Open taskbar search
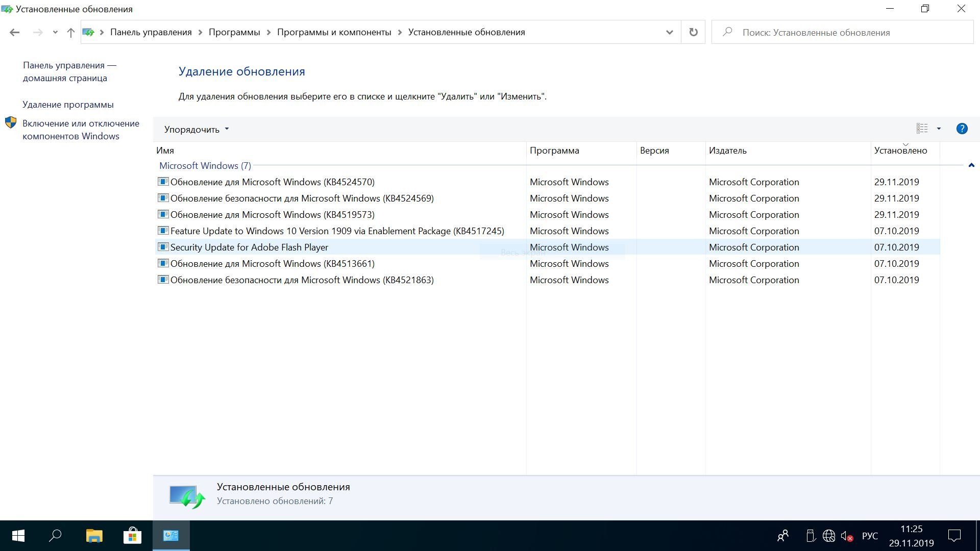This screenshot has width=980, height=551. 55,536
